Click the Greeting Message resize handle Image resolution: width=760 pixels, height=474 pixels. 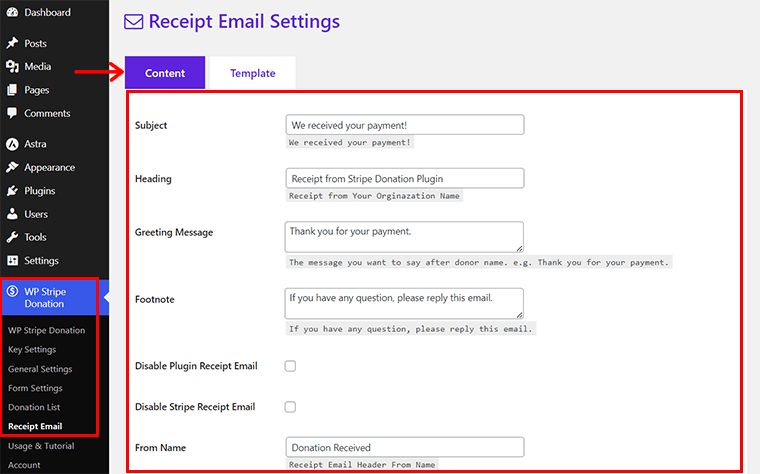click(x=519, y=248)
